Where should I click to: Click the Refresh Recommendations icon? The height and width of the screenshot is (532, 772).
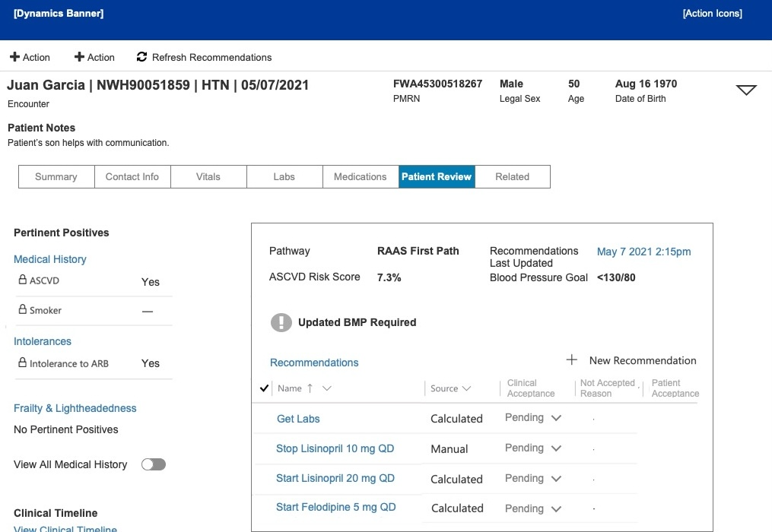point(141,57)
